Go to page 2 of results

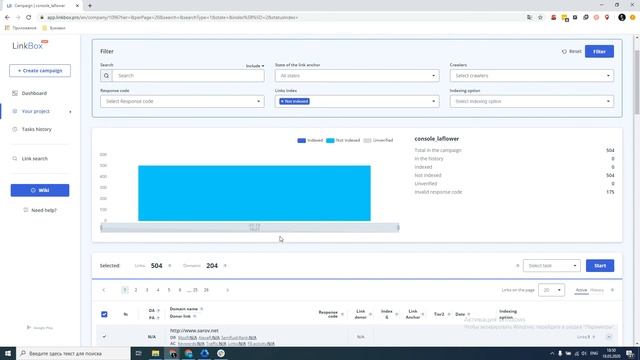point(136,290)
